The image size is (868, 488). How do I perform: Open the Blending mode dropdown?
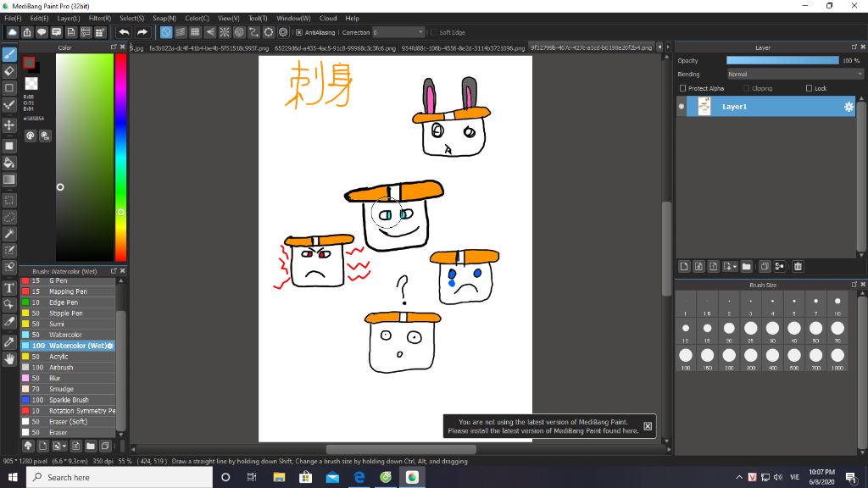coord(795,75)
